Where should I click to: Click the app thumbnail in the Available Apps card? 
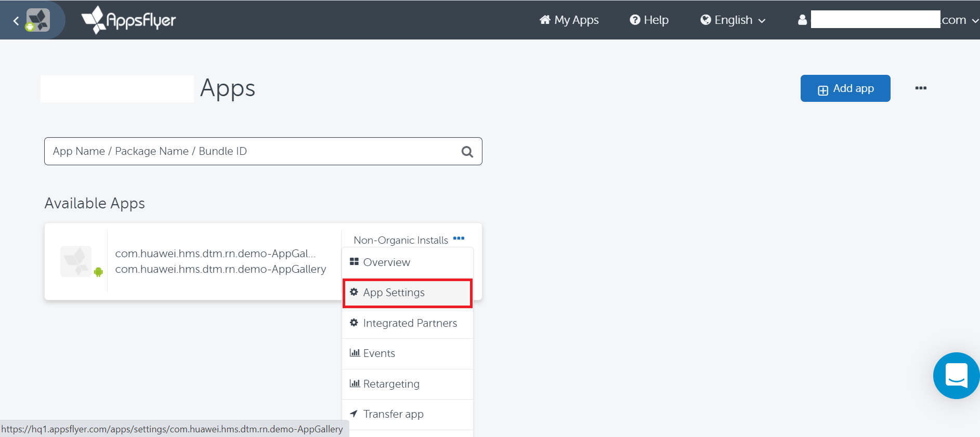pos(76,261)
